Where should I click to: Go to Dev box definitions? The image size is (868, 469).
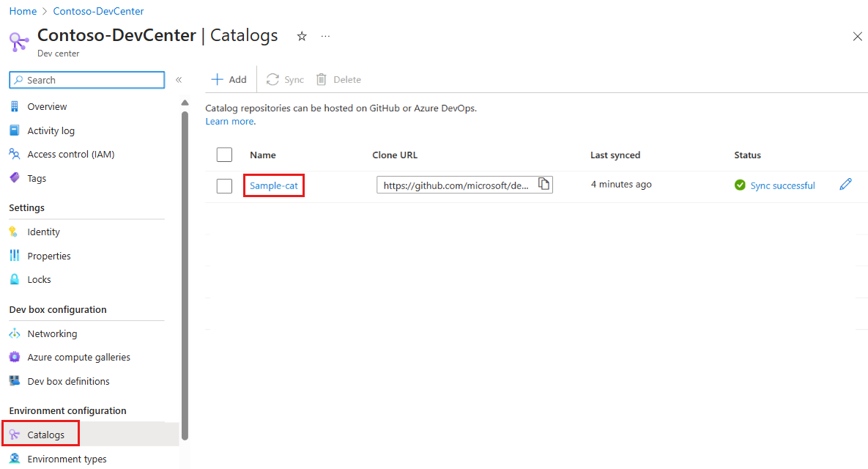click(68, 381)
